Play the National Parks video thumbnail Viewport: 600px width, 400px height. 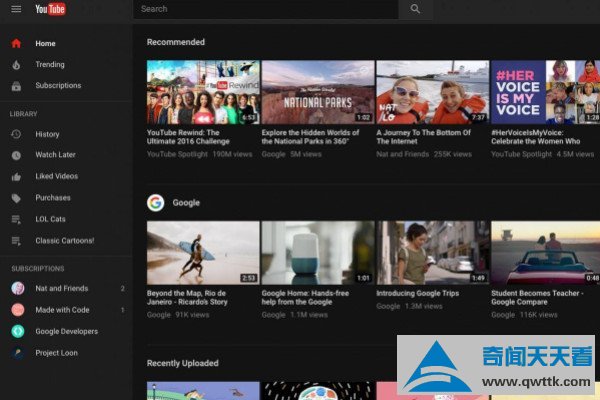pyautogui.click(x=317, y=92)
